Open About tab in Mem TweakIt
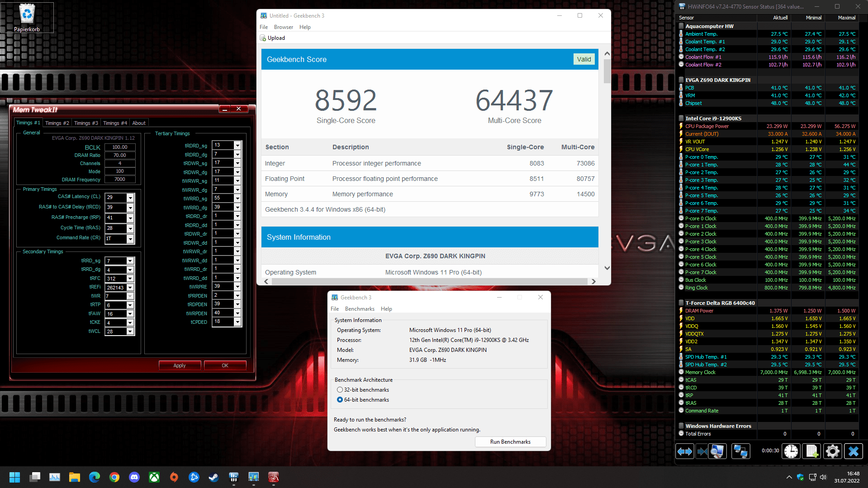Viewport: 868px width, 488px height. pos(139,123)
